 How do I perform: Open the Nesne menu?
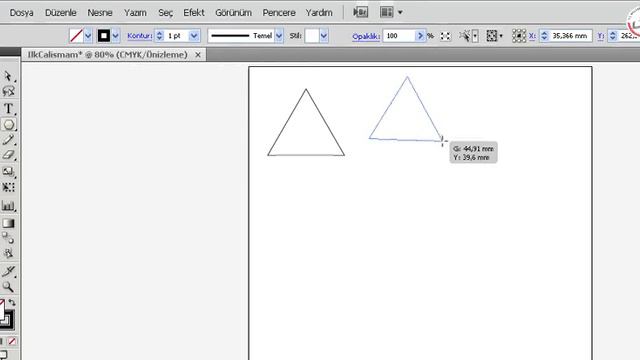coord(100,13)
